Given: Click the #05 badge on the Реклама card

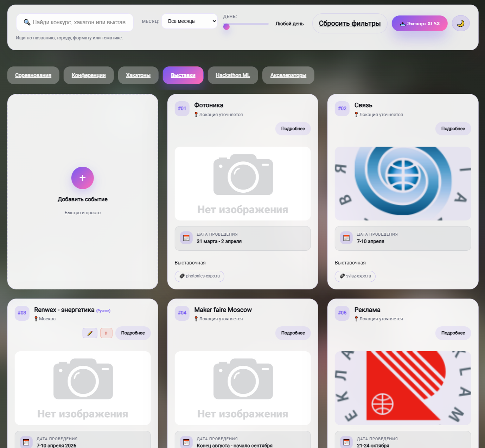Looking at the screenshot, I should [342, 313].
